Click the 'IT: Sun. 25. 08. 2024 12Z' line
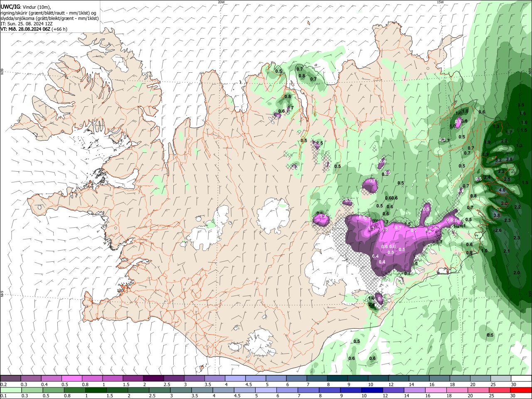This screenshot has height=399, width=532. pyautogui.click(x=27, y=24)
